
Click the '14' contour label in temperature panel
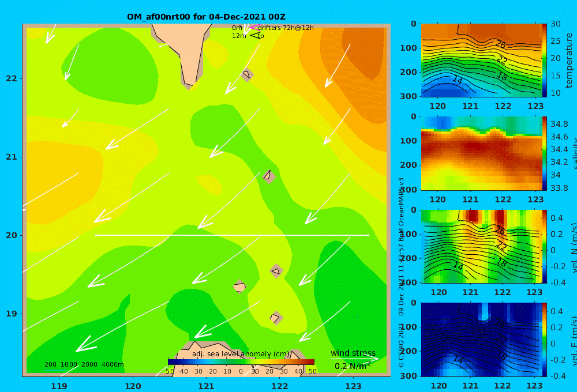tap(458, 80)
